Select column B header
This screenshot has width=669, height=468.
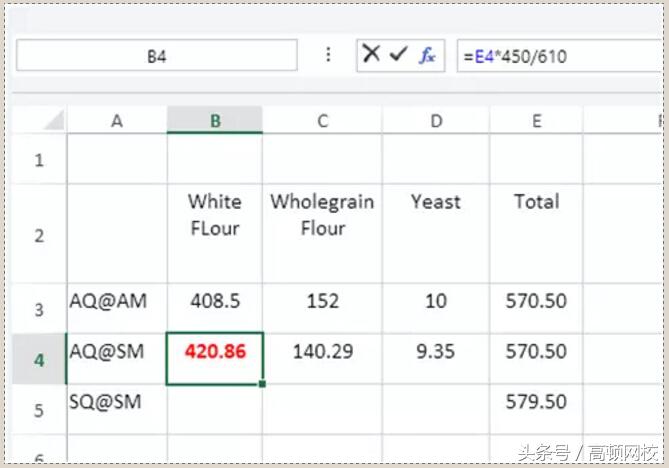click(x=215, y=121)
